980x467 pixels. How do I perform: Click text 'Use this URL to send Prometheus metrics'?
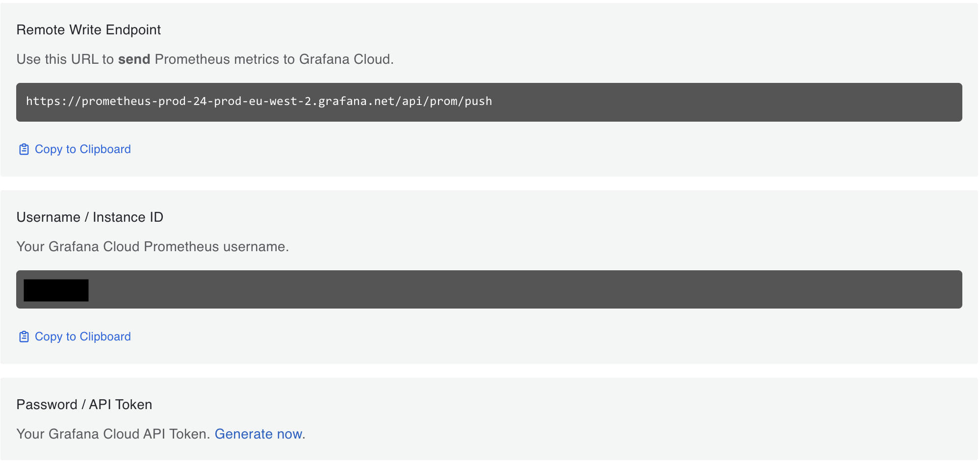click(148, 59)
